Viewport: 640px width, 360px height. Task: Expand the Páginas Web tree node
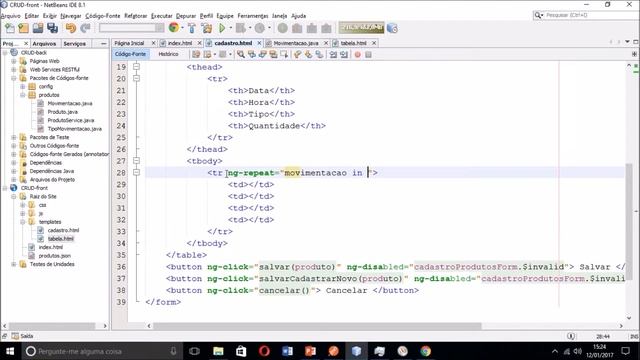[x=14, y=61]
